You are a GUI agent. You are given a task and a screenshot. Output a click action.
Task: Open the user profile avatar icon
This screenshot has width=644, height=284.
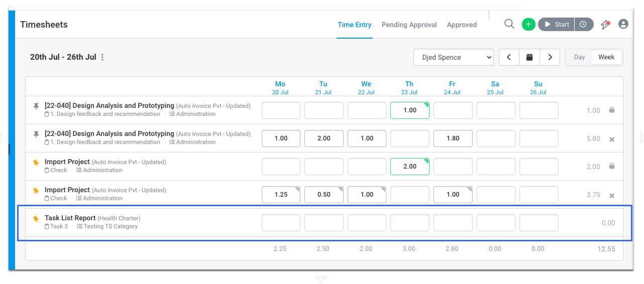[x=623, y=24]
